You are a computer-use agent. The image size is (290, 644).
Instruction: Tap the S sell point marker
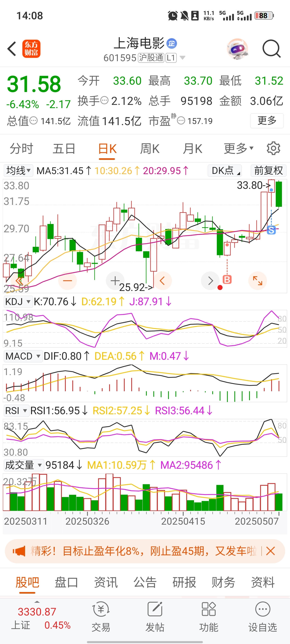tap(271, 230)
